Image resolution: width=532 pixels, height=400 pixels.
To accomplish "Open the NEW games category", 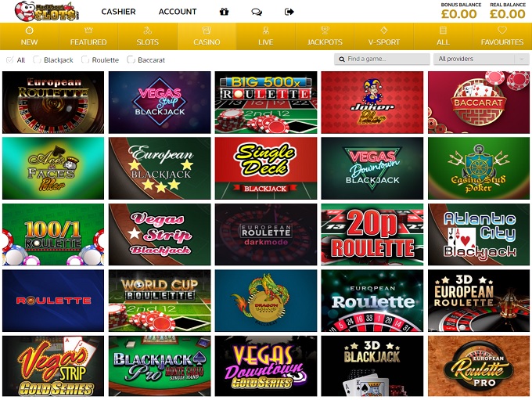I will [x=30, y=36].
